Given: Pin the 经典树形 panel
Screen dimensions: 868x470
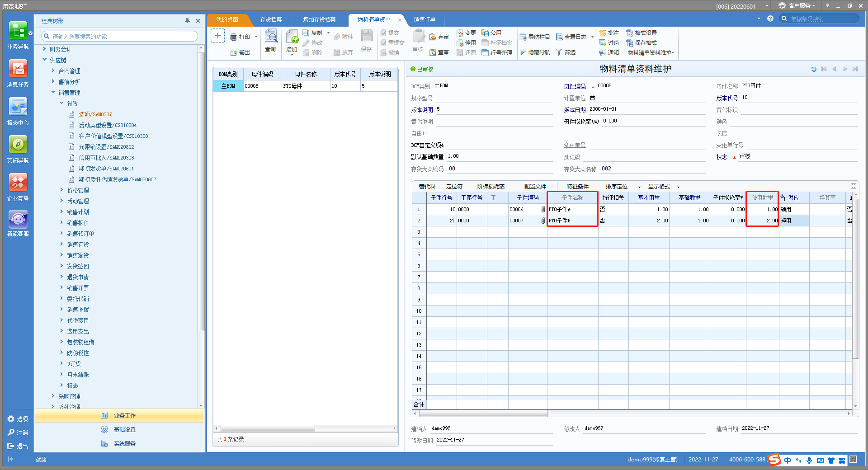Looking at the screenshot, I should point(187,21).
